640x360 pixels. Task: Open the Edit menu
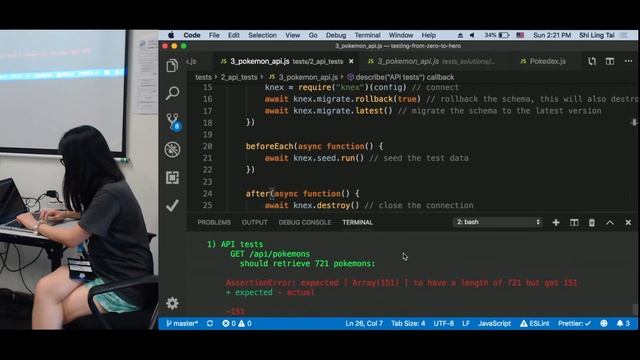[x=234, y=35]
